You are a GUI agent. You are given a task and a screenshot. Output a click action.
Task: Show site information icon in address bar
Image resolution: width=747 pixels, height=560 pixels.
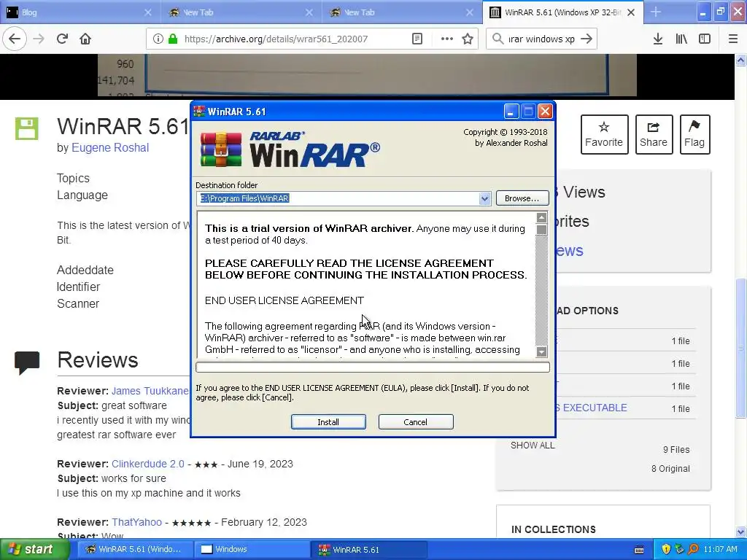(158, 39)
